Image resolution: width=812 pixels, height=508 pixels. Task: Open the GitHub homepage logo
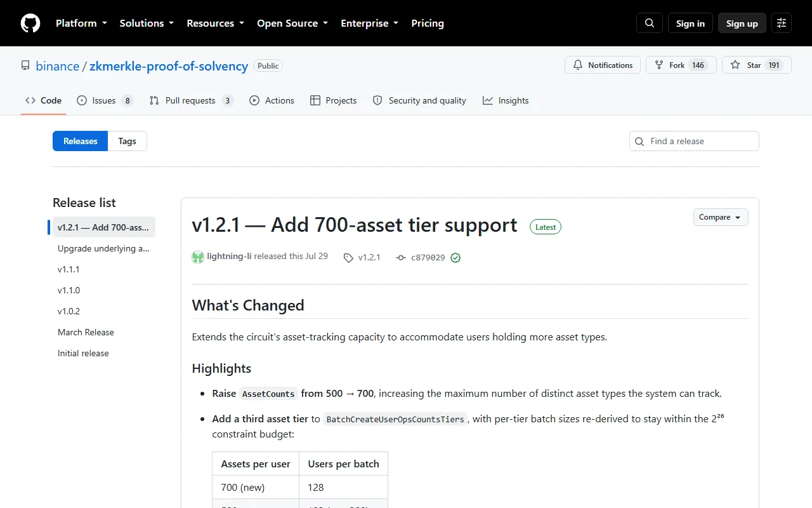(30, 23)
